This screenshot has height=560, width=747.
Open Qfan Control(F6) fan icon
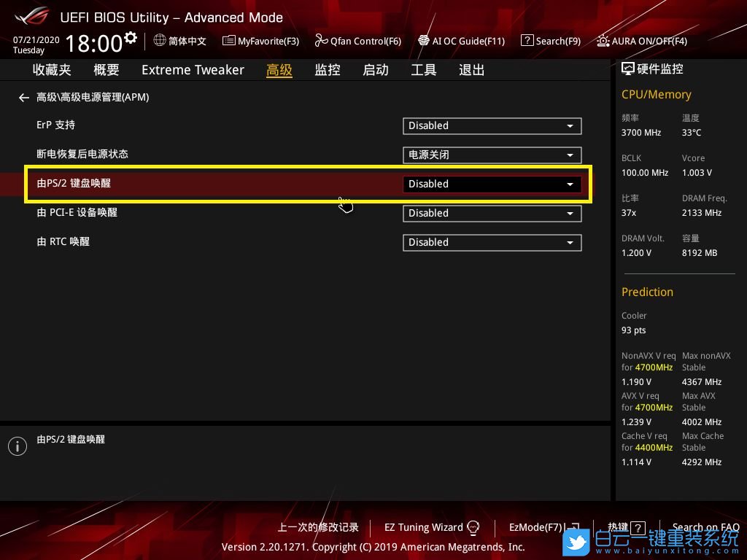(322, 41)
